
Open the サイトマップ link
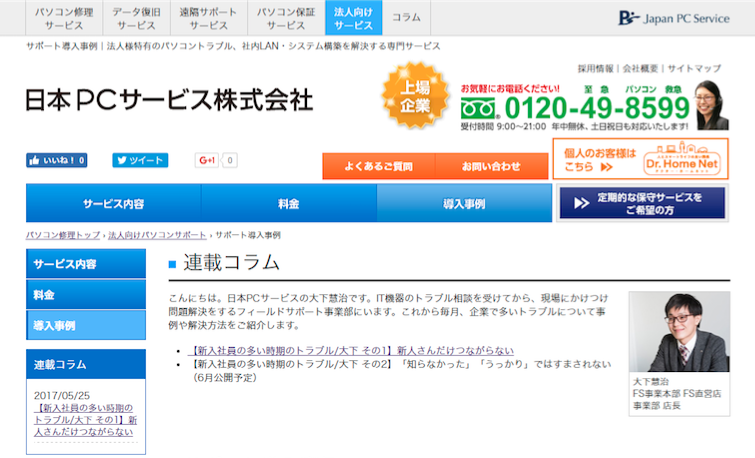point(694,68)
